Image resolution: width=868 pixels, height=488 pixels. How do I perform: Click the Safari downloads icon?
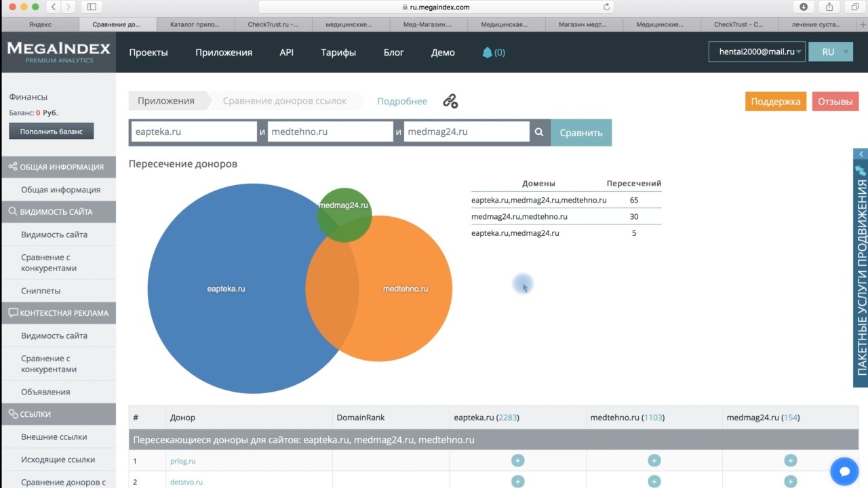[x=804, y=7]
